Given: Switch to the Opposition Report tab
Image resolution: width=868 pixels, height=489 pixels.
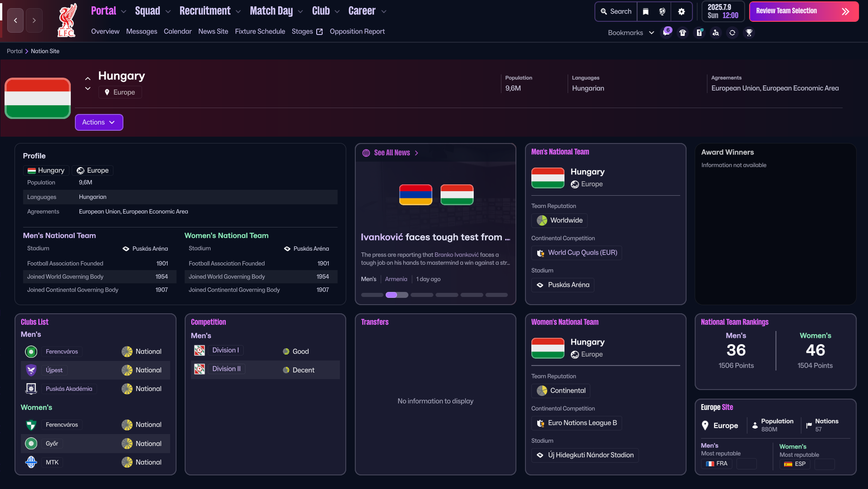Looking at the screenshot, I should 357,31.
